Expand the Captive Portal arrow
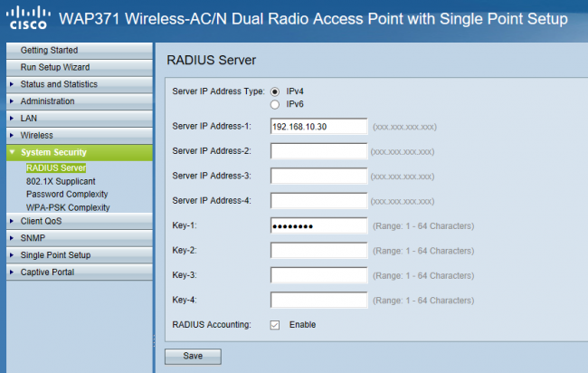Viewport: 588px width, 373px height. [12, 273]
